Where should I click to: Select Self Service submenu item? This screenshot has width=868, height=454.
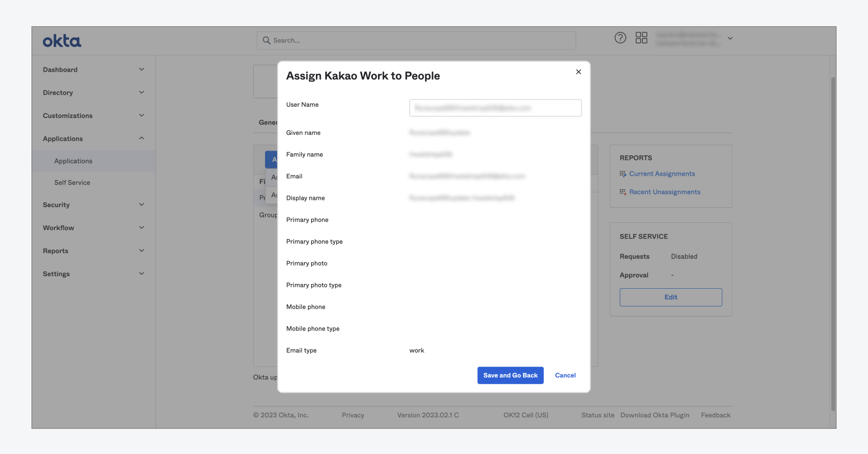(94, 183)
